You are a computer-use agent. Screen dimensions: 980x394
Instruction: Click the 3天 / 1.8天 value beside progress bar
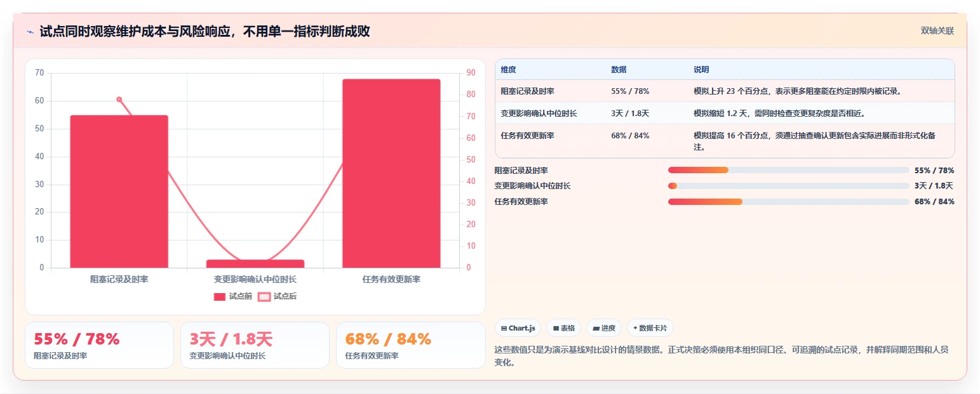tap(934, 185)
